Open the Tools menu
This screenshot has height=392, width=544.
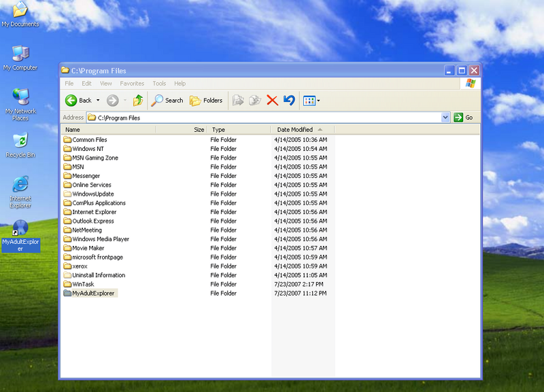click(x=159, y=84)
